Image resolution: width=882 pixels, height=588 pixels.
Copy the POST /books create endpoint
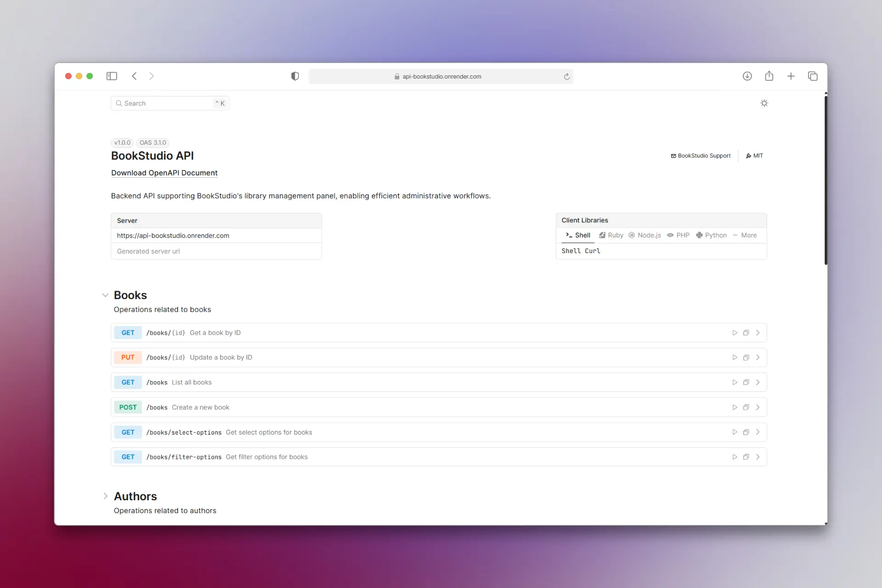point(746,407)
